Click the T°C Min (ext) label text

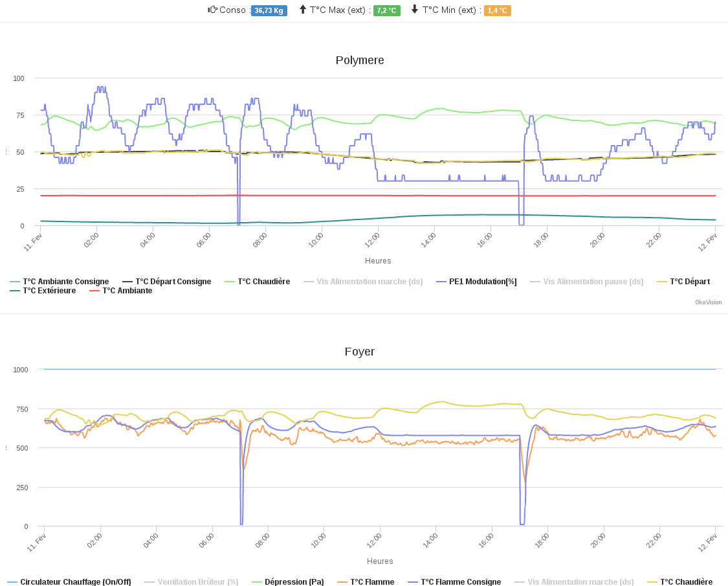[x=452, y=10]
